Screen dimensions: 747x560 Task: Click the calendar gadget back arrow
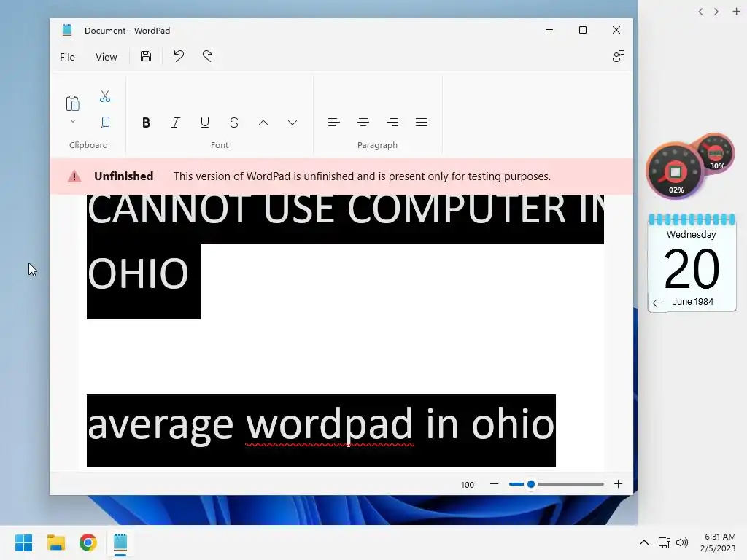(657, 303)
